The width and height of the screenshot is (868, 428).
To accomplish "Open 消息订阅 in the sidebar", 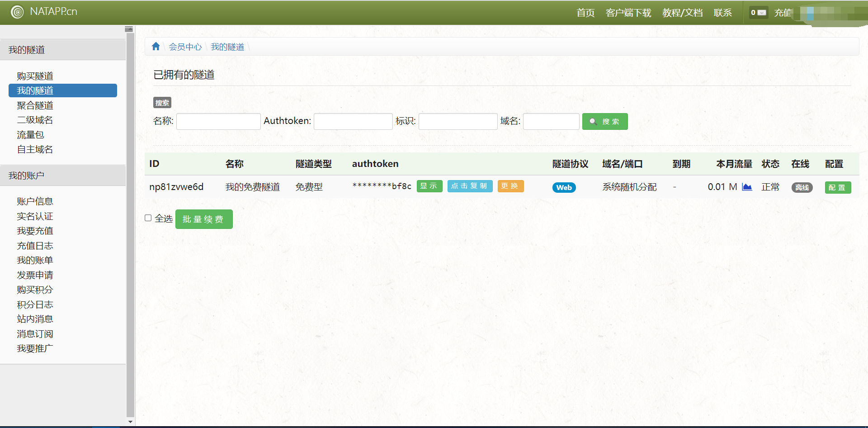I will point(35,334).
